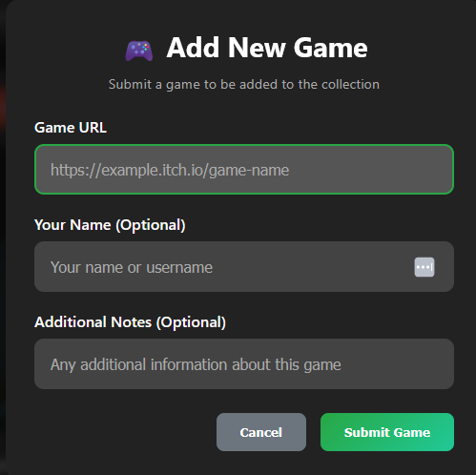Click the "Submit Game" text label
The image size is (476, 475).
387,432
